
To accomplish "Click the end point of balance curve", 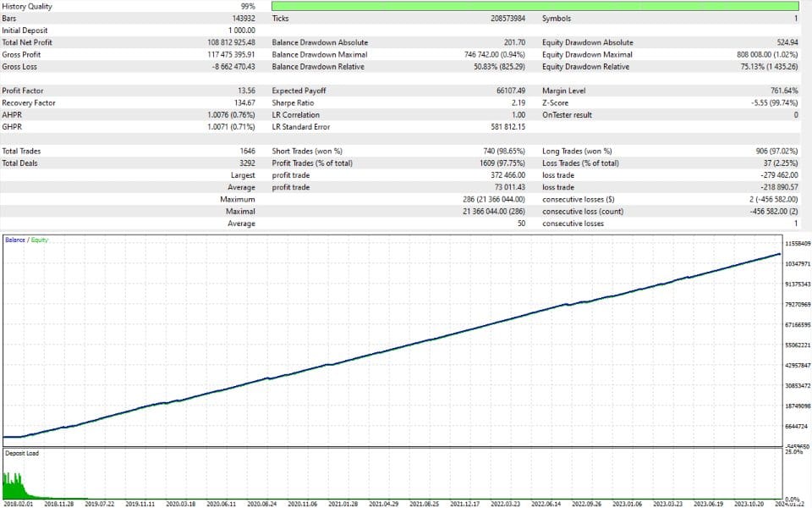I will (780, 254).
